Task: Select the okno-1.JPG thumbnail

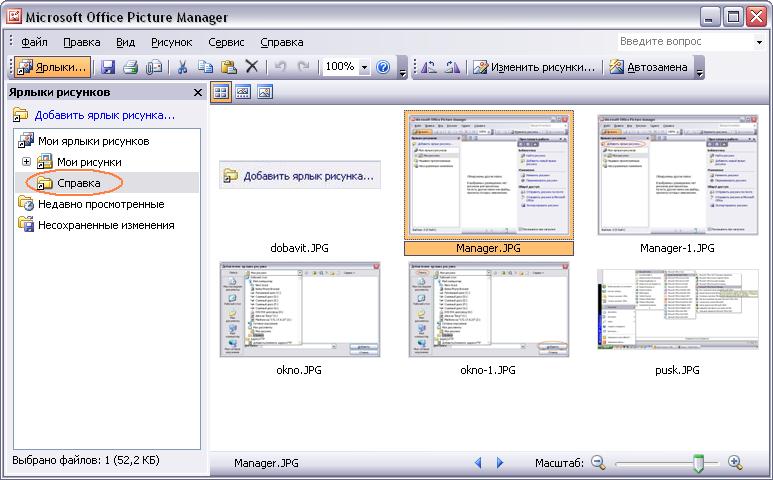Action: pos(489,309)
